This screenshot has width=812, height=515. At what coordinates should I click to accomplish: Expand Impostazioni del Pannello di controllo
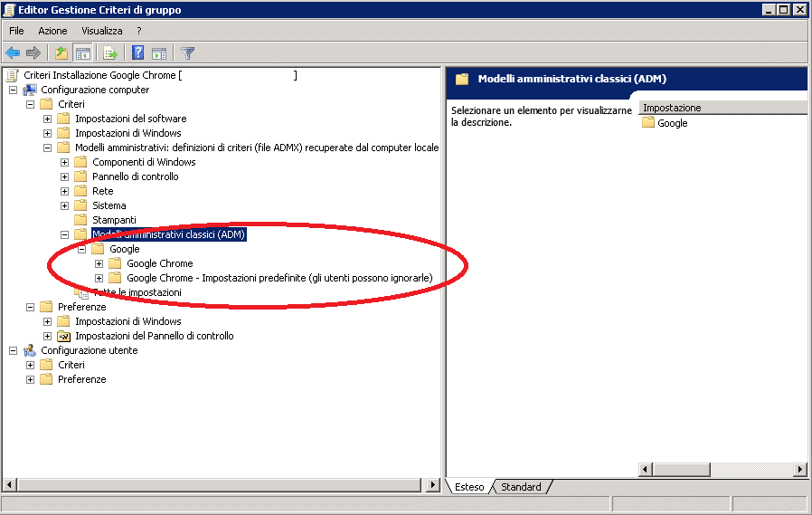48,337
